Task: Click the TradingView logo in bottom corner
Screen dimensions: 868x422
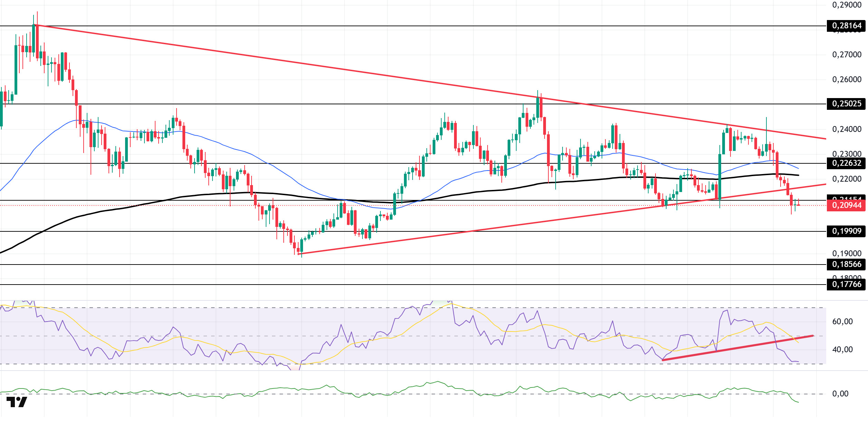Action: [17, 402]
